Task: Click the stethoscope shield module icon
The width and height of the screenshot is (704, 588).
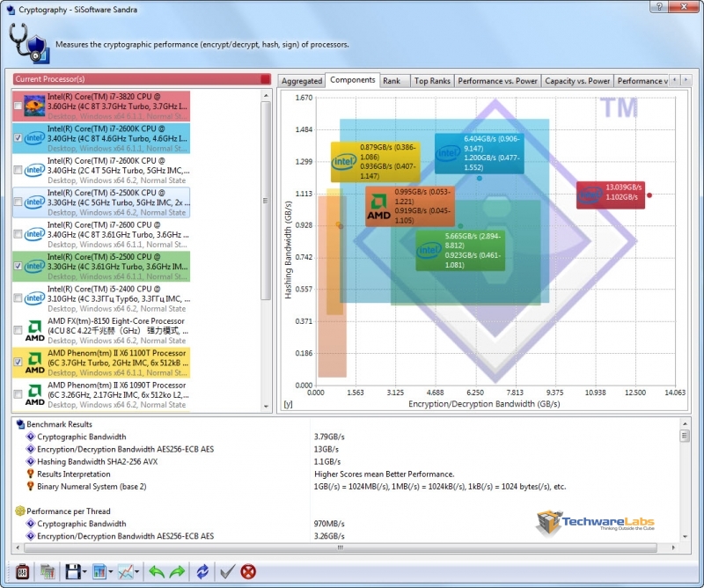Action: click(x=29, y=44)
